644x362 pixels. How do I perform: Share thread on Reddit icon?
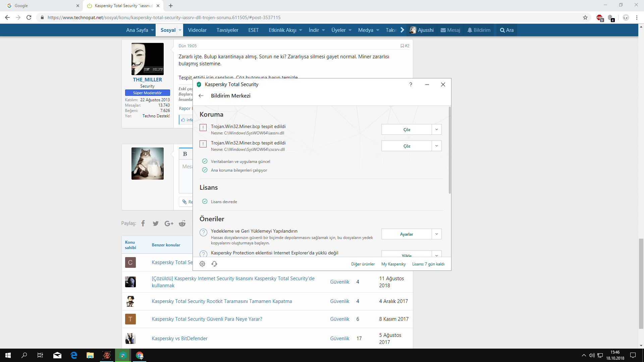click(x=182, y=223)
